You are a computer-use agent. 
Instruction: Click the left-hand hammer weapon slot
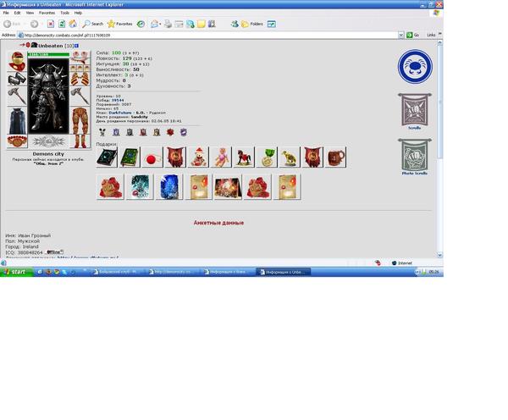point(17,97)
